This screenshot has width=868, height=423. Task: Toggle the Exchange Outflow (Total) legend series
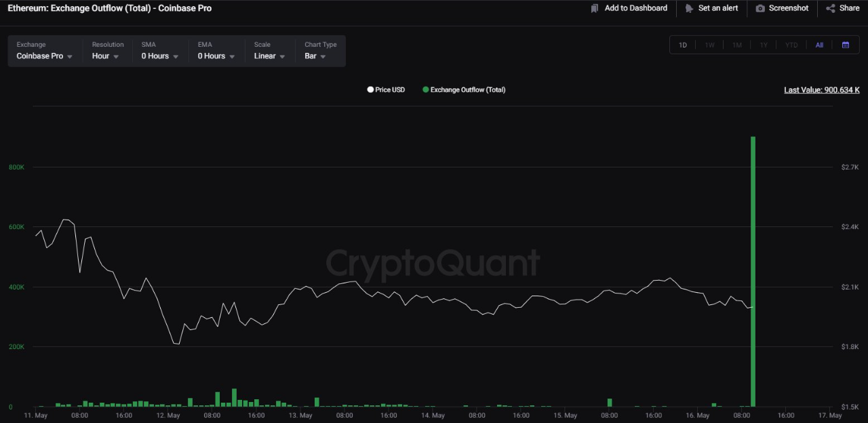[x=464, y=89]
